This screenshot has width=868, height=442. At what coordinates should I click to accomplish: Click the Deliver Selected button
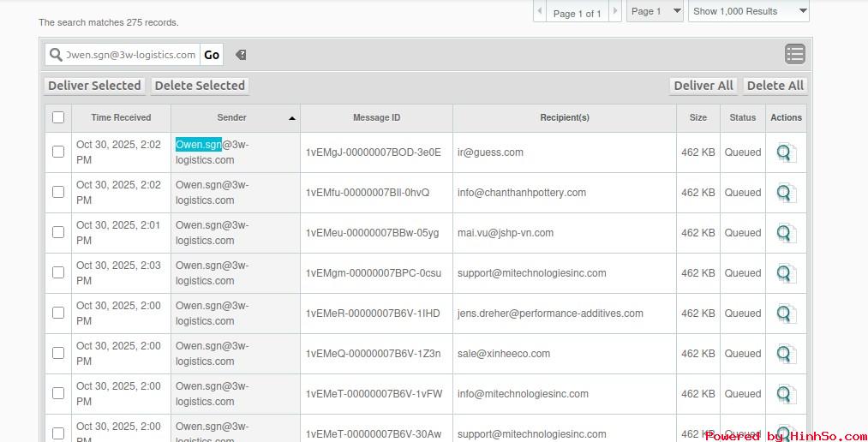click(94, 86)
